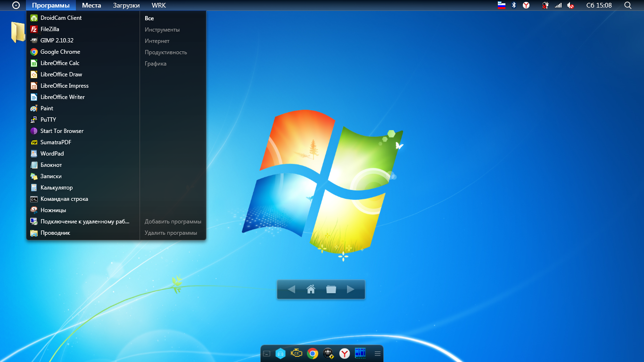Close the Программы menu via its top-bar item

coord(51,5)
